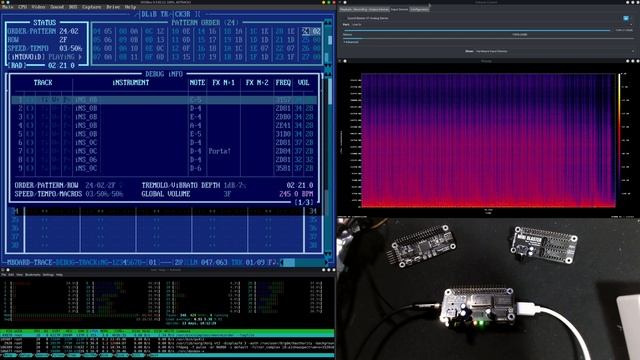Click the VOL column header
This screenshot has height=360, width=640.
point(303,82)
